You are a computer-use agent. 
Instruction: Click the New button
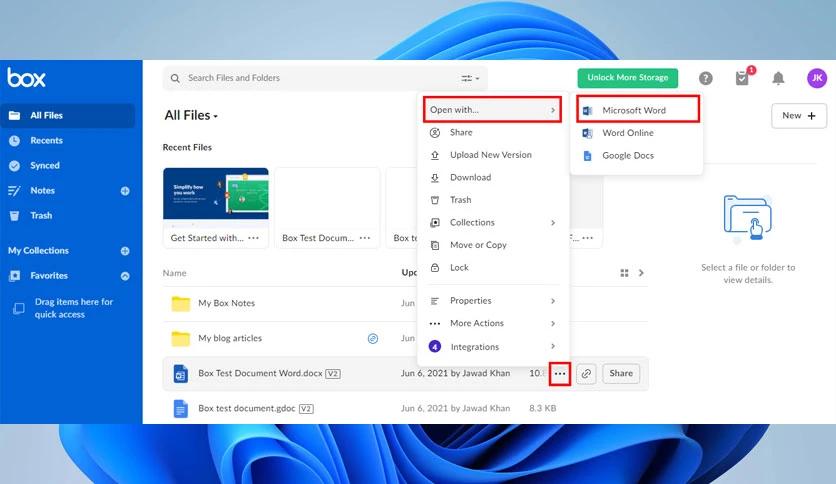pos(799,116)
